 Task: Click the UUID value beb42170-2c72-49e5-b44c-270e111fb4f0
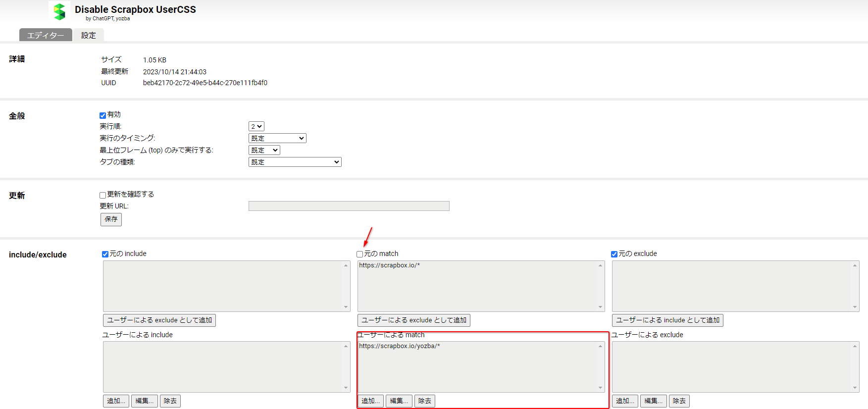coord(205,83)
